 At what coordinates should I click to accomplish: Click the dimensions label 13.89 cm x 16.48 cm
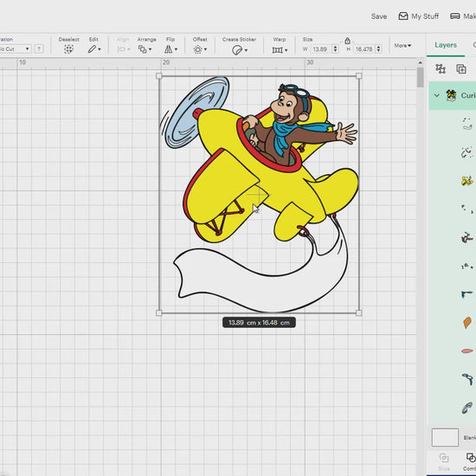click(259, 323)
